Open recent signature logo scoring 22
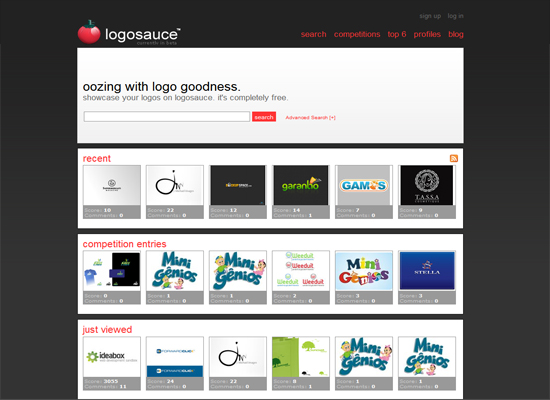550x400 pixels. tap(175, 185)
